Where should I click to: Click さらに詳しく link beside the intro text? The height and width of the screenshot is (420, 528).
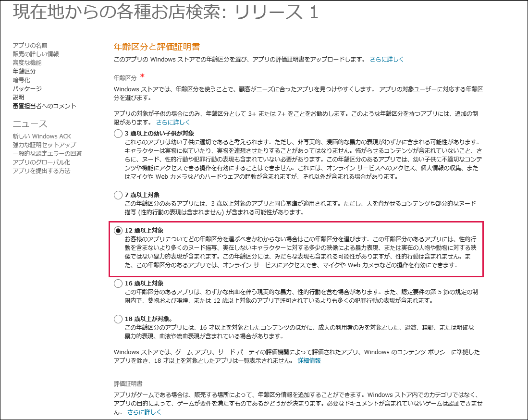tap(387, 59)
